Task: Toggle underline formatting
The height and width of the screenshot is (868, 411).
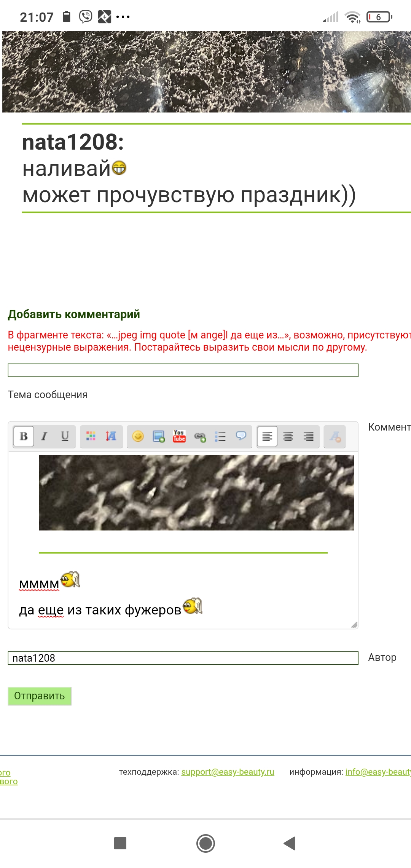Action: click(x=65, y=436)
